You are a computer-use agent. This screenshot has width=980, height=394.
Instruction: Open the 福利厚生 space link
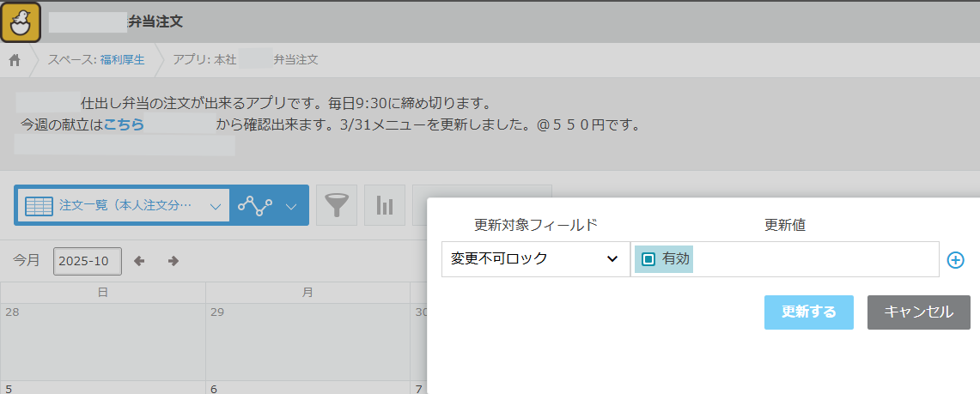[x=122, y=60]
